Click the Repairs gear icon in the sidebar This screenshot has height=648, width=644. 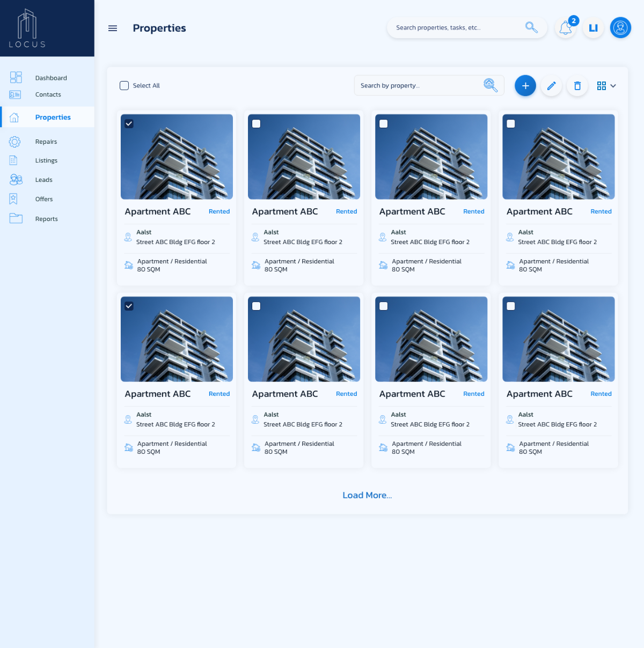point(15,142)
